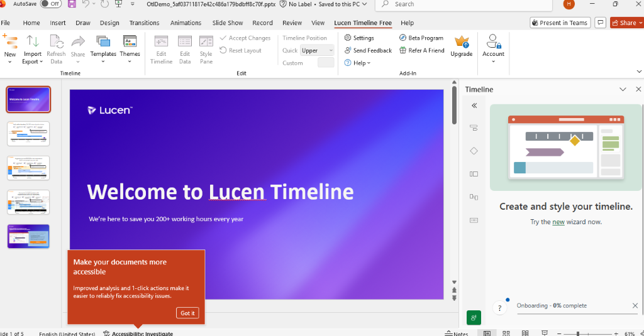This screenshot has width=644, height=336.
Task: Open Timeline pane options dropdown
Action: click(x=623, y=89)
